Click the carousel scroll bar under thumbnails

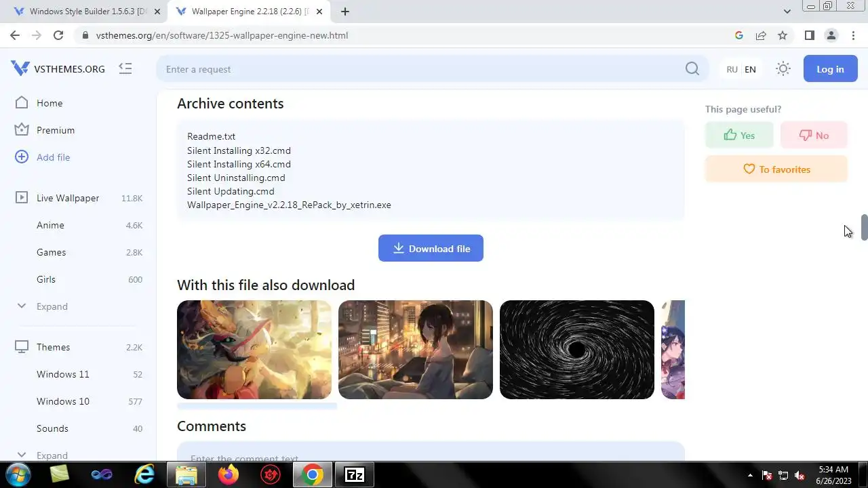pyautogui.click(x=257, y=406)
